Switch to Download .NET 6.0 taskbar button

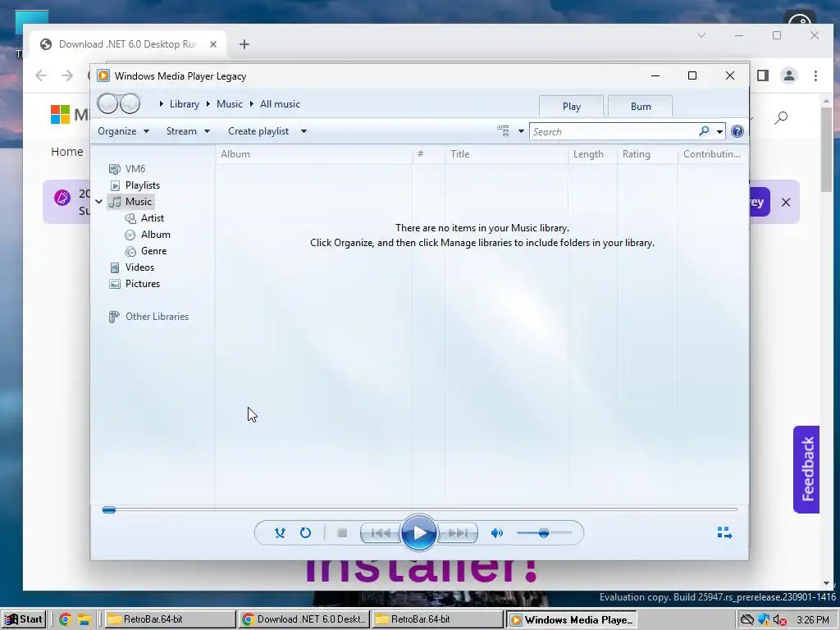pos(304,619)
